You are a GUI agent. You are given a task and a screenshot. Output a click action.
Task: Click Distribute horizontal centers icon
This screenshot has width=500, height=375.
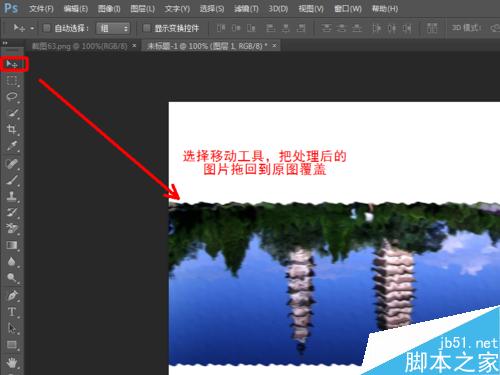[x=392, y=28]
